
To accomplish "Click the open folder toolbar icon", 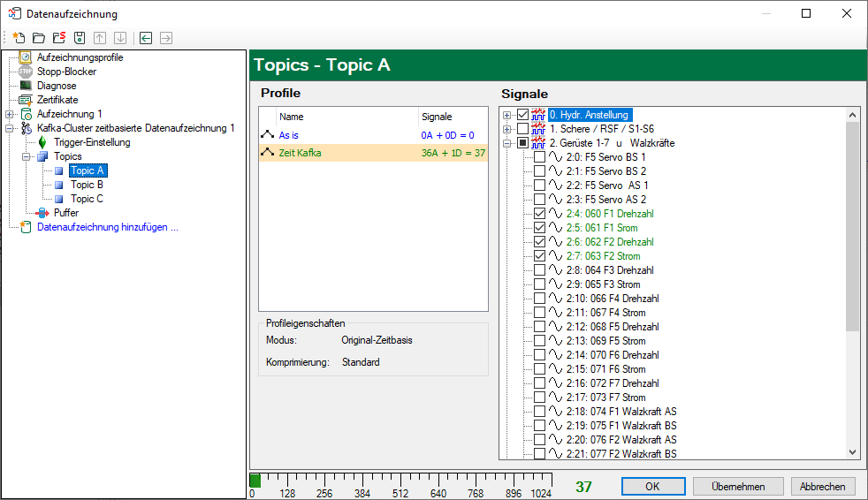I will tap(38, 38).
